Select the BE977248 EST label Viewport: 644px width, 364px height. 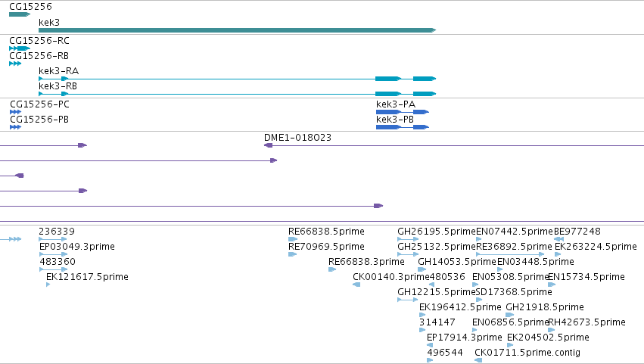[577, 232]
